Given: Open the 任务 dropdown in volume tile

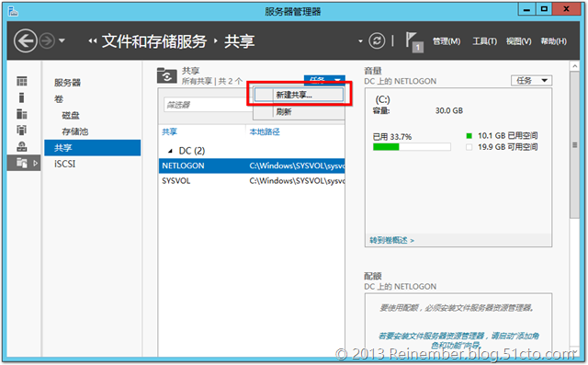Looking at the screenshot, I should (x=531, y=80).
